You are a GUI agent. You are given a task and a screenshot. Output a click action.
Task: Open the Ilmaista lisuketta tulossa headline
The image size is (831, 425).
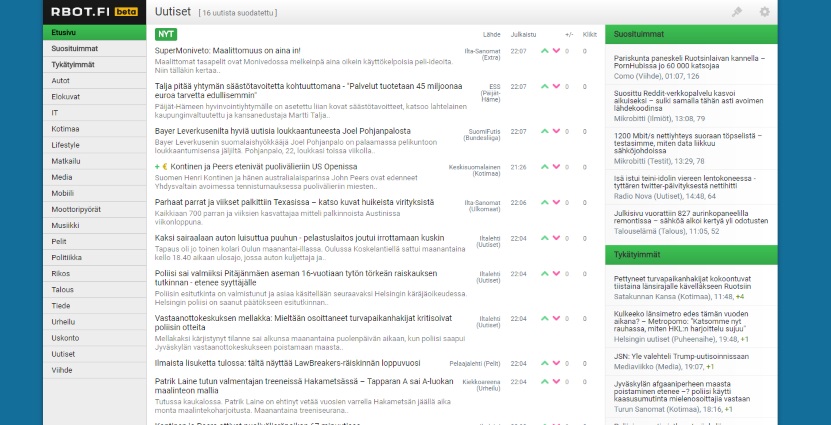coord(287,363)
